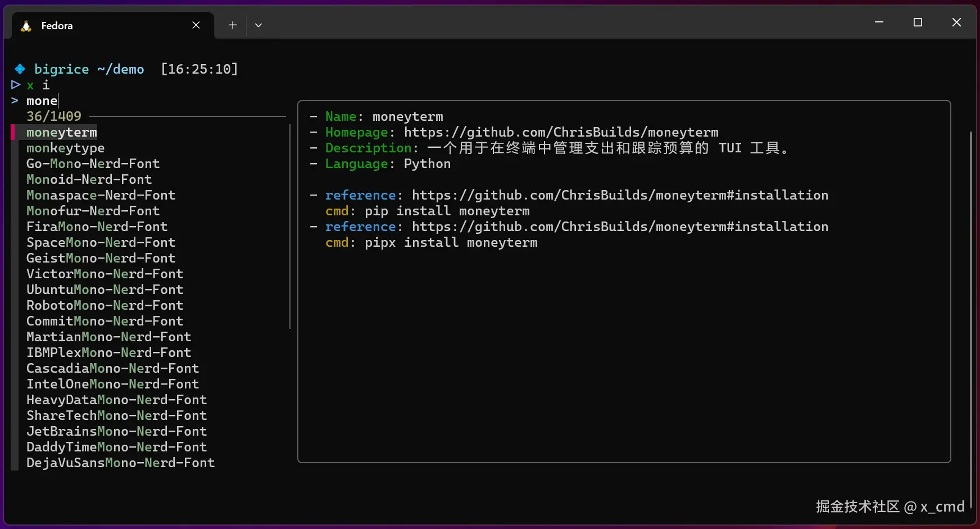Close the terminal window
The width and height of the screenshot is (980, 529).
click(956, 22)
